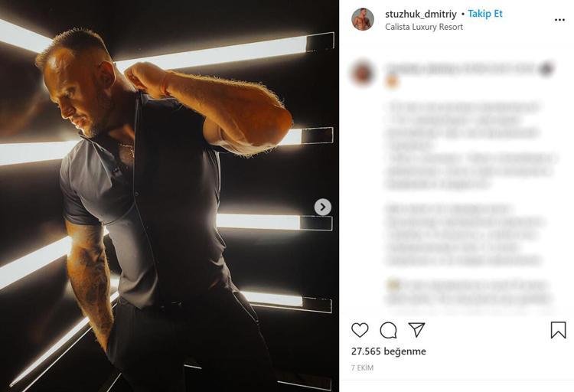
Task: Share post using paper plane icon
Action: click(x=416, y=330)
